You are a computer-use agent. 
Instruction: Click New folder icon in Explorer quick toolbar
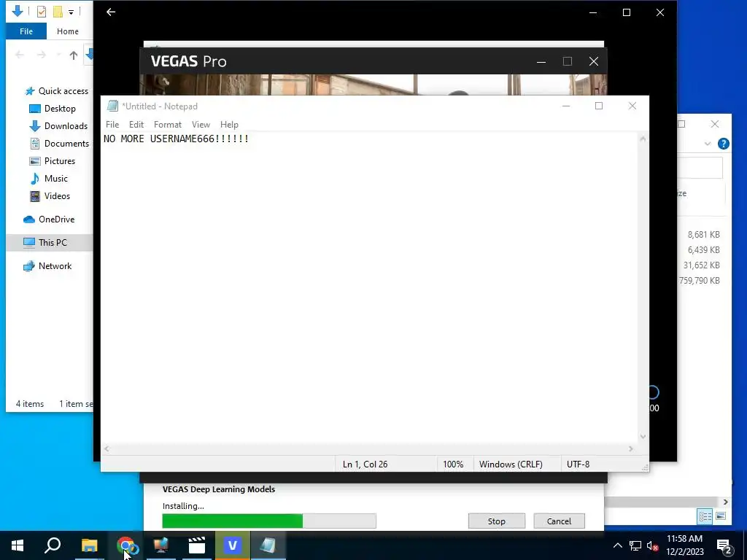[58, 11]
